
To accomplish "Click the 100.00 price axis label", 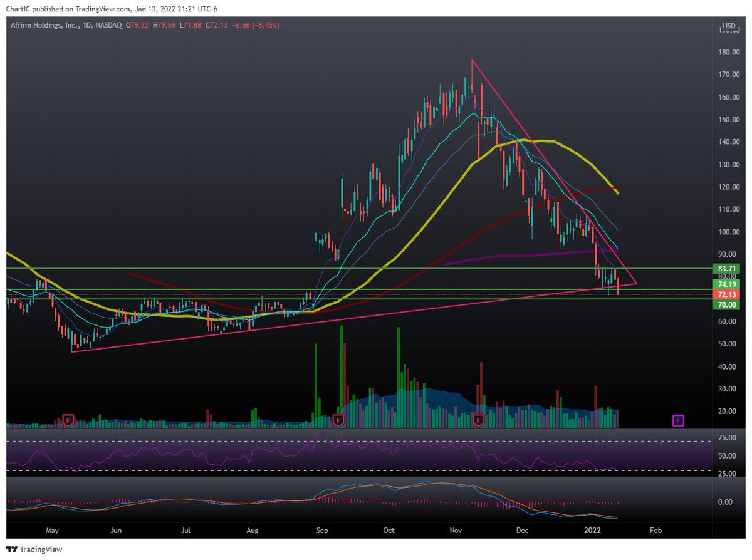I will coord(729,232).
